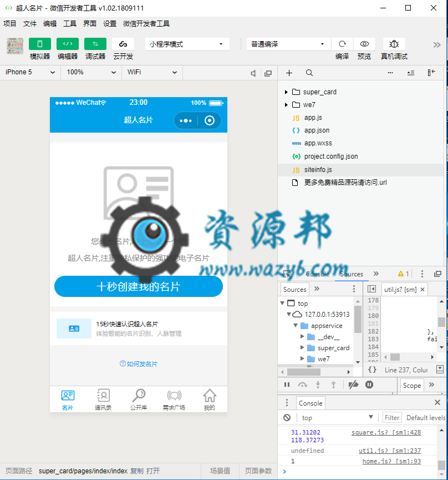
Task: Pause script execution
Action: point(287,385)
